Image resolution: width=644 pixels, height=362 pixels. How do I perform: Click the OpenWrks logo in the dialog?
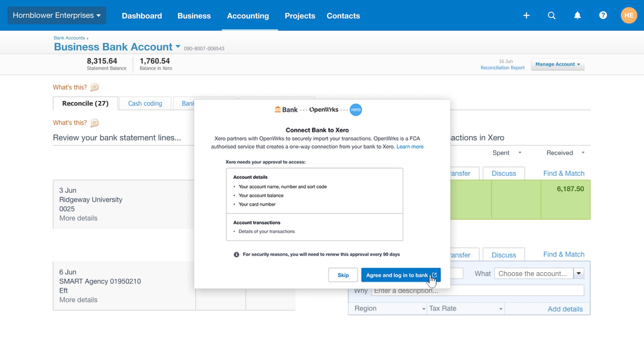point(324,109)
